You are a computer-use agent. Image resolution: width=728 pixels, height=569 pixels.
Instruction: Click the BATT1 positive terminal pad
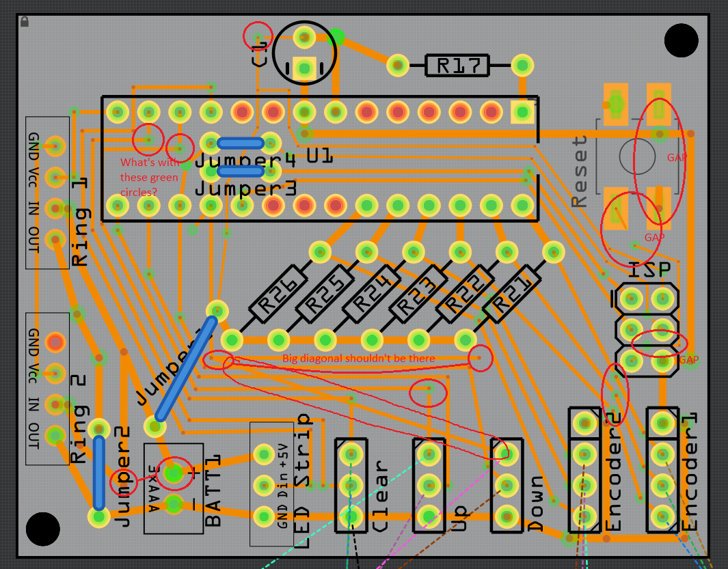(174, 473)
